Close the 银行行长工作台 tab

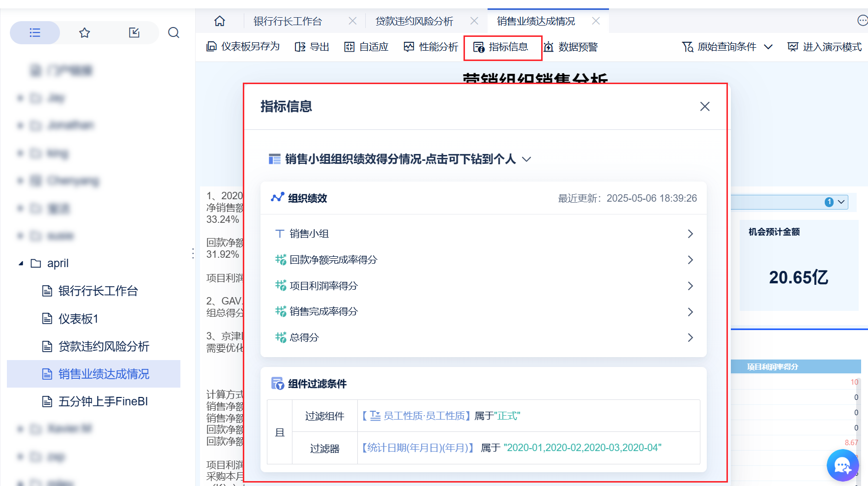[352, 21]
